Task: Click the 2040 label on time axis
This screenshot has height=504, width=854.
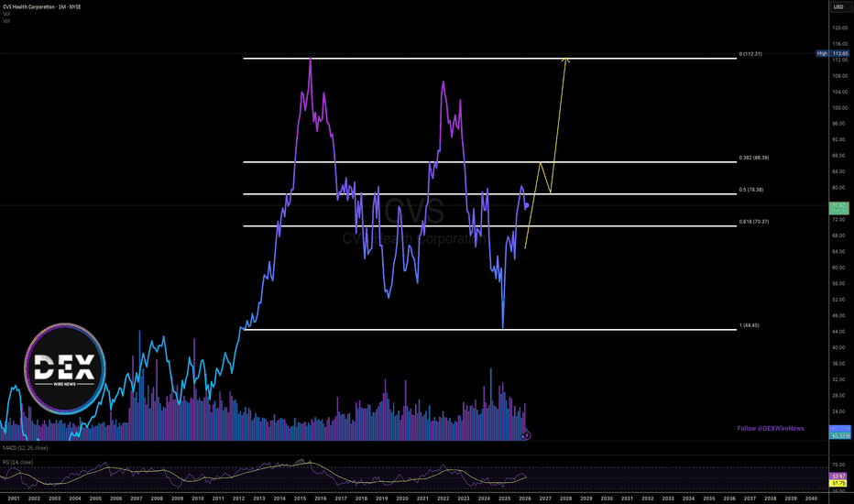Action: [x=811, y=498]
